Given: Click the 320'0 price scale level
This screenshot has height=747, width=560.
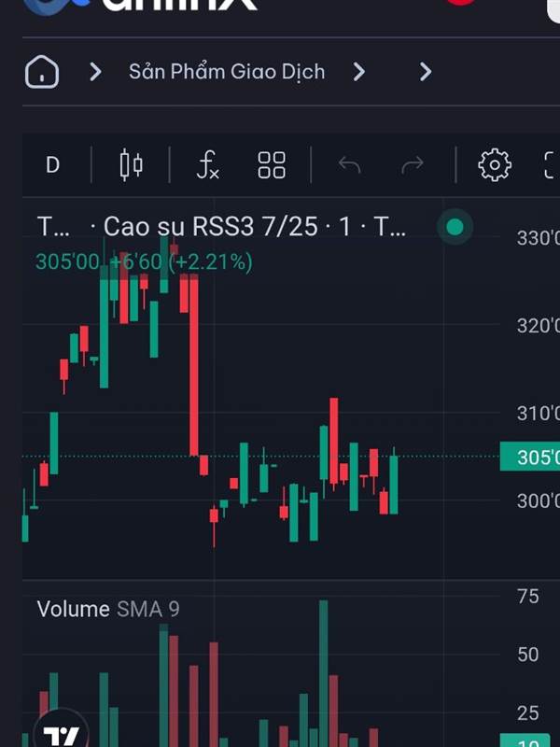Looking at the screenshot, I should [x=539, y=326].
